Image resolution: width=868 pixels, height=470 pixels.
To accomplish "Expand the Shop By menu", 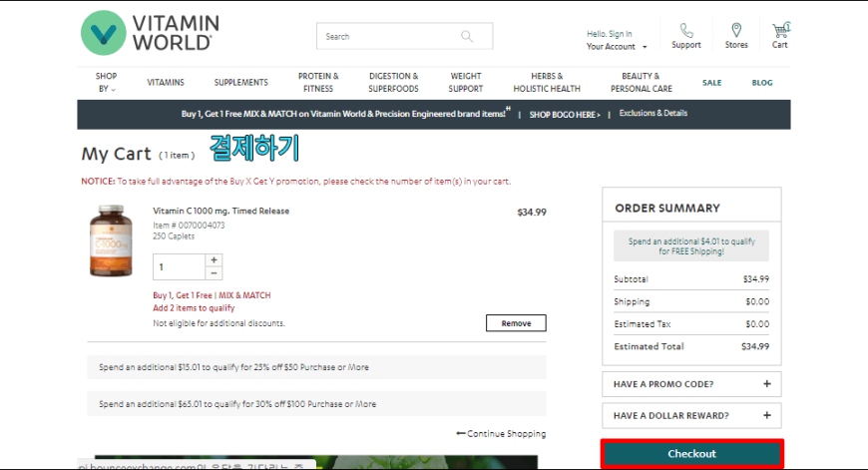I will coord(106,82).
